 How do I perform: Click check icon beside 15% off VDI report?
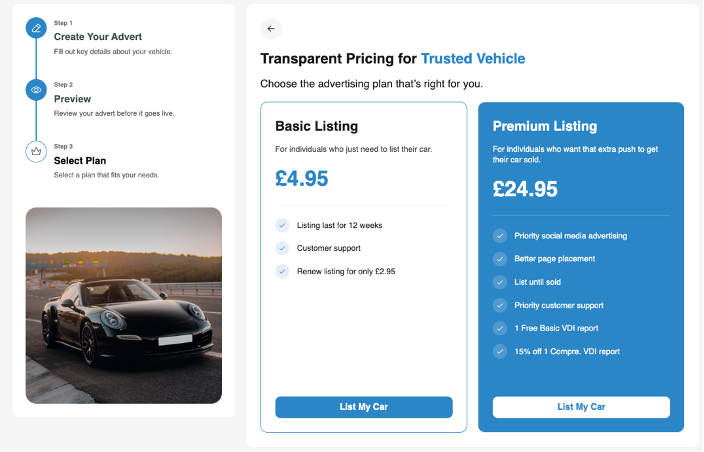click(500, 351)
